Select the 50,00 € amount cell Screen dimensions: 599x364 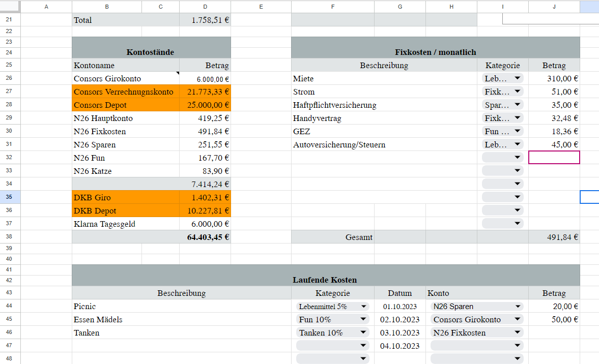[x=554, y=319]
